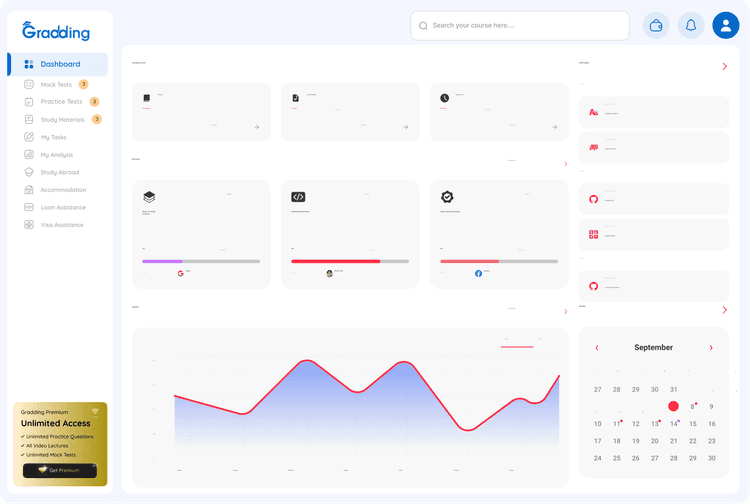Click the code brackets course icon

298,197
